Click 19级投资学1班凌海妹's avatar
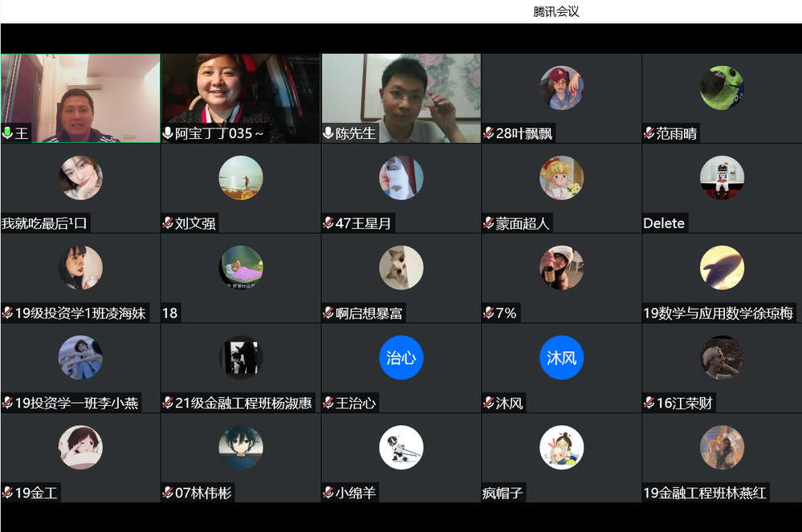Screen dimensions: 802x532 [80, 268]
